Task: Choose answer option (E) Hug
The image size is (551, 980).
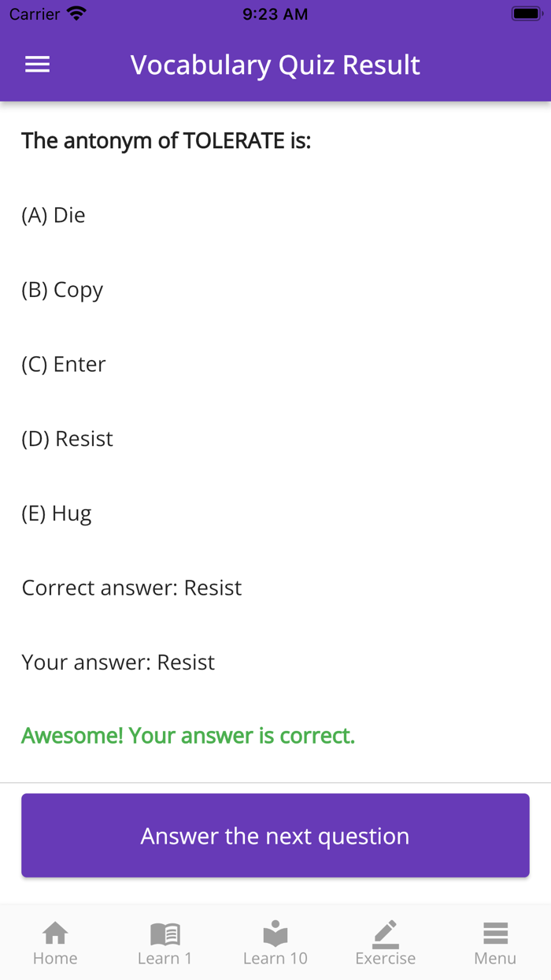Action: click(56, 513)
